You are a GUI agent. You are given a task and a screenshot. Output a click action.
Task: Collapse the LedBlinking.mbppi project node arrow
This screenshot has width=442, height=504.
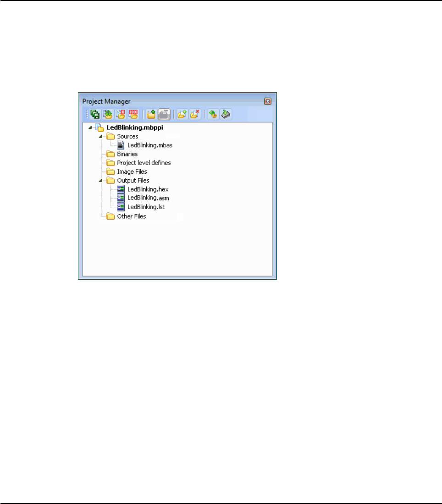pyautogui.click(x=90, y=127)
